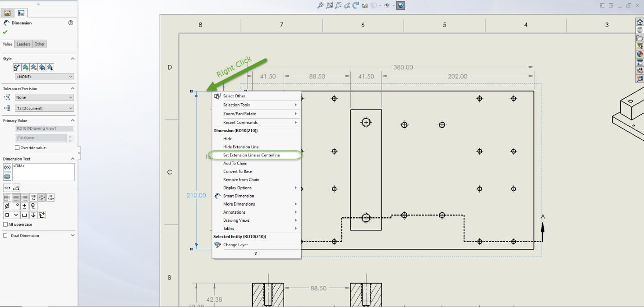Insert centerline symbol
The height and width of the screenshot is (307, 644).
(33, 206)
